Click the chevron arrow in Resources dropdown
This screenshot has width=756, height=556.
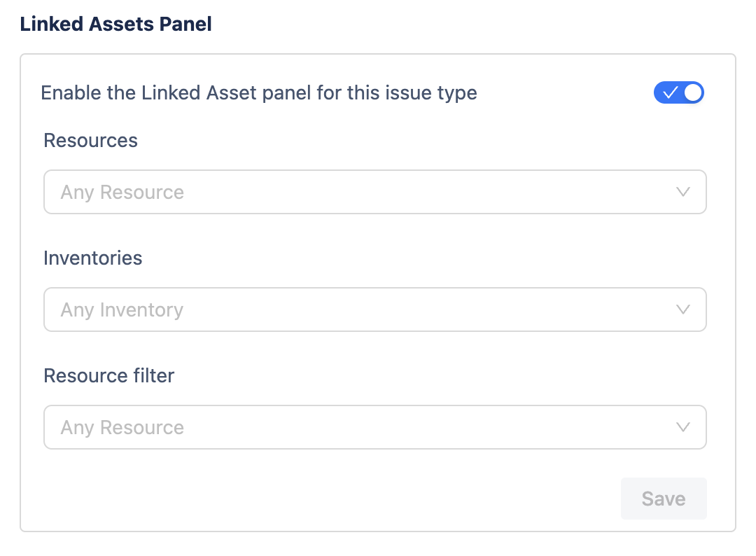684,192
